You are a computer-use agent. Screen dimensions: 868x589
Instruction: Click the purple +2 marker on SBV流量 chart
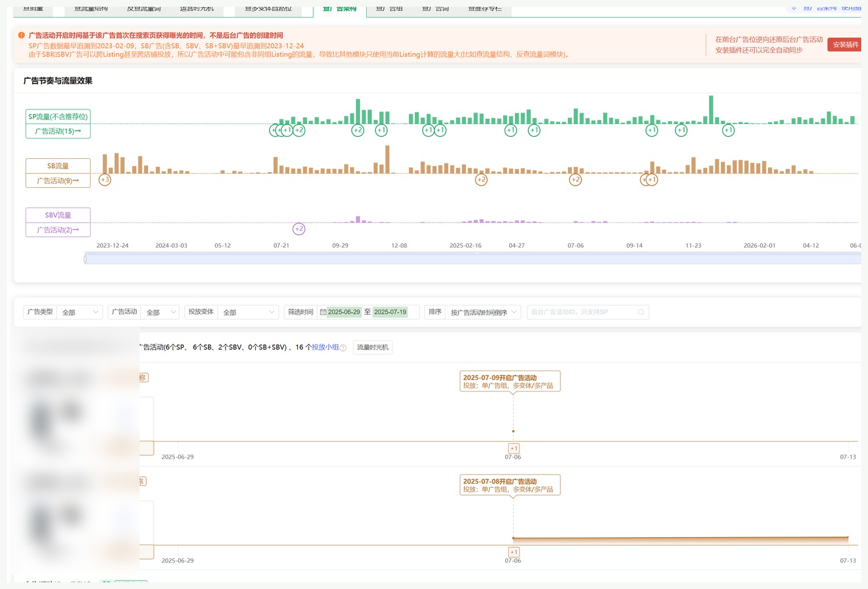tap(299, 229)
